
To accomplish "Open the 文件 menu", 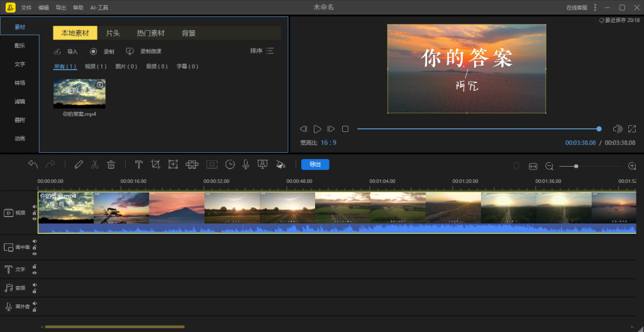I will pyautogui.click(x=26, y=7).
